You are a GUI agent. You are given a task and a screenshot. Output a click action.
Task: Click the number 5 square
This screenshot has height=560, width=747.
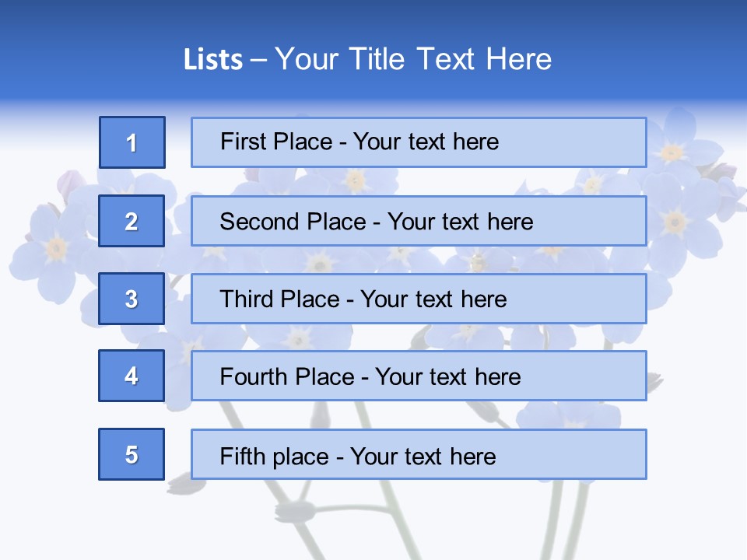coord(132,454)
